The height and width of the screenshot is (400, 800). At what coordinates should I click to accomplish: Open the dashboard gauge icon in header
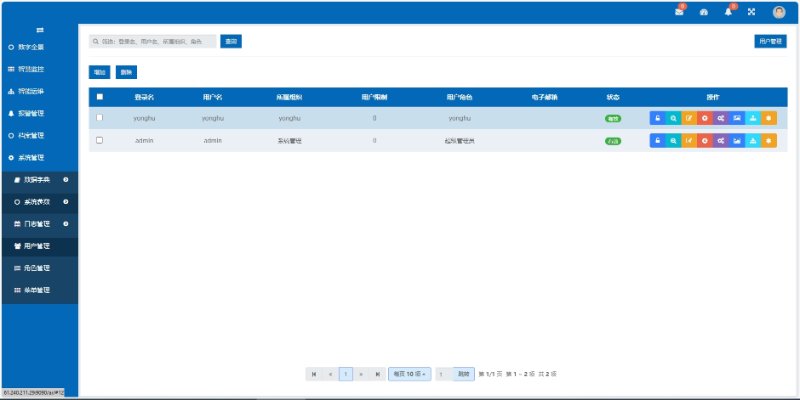pos(704,12)
